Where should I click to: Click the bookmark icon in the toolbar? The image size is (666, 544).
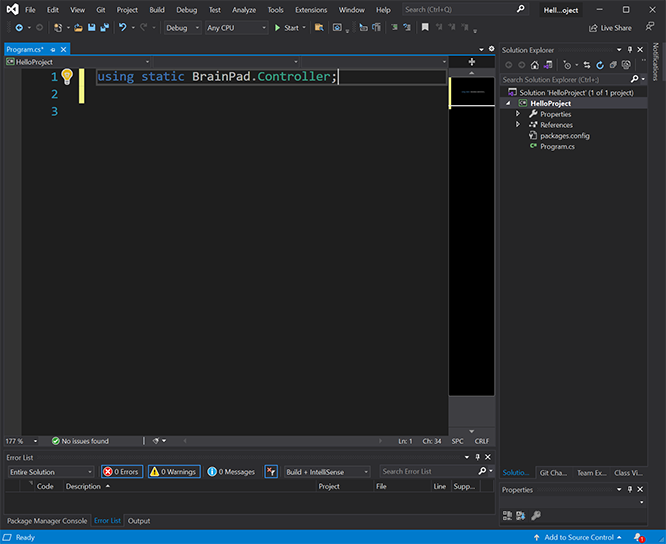tap(425, 27)
